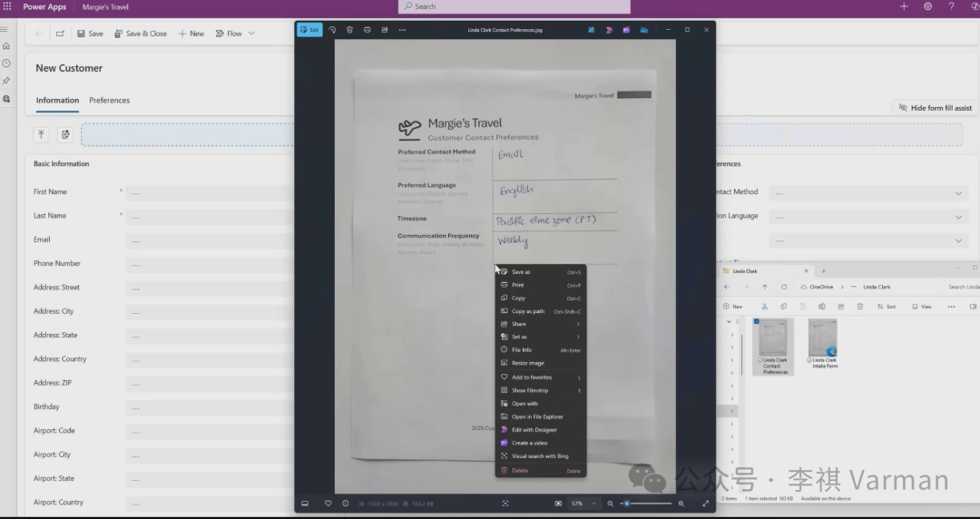Click View in File Explorer toolbar
Screen dimensions: 980x519
tap(922, 307)
